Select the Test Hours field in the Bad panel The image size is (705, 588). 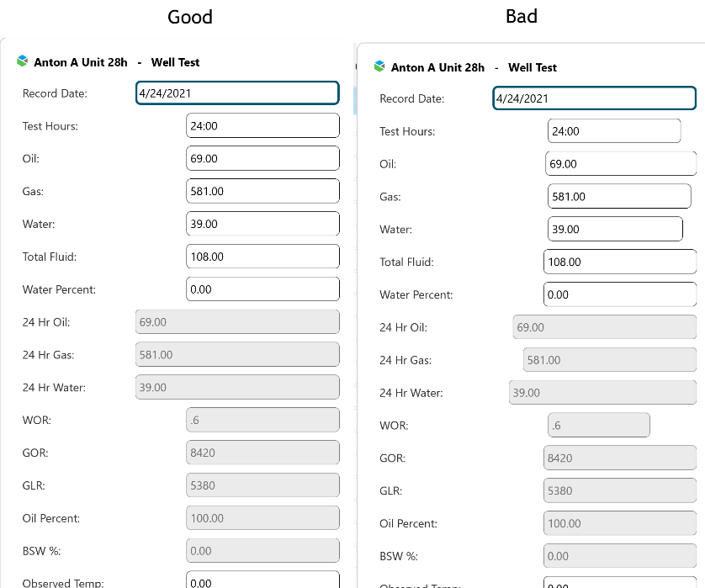coord(614,131)
